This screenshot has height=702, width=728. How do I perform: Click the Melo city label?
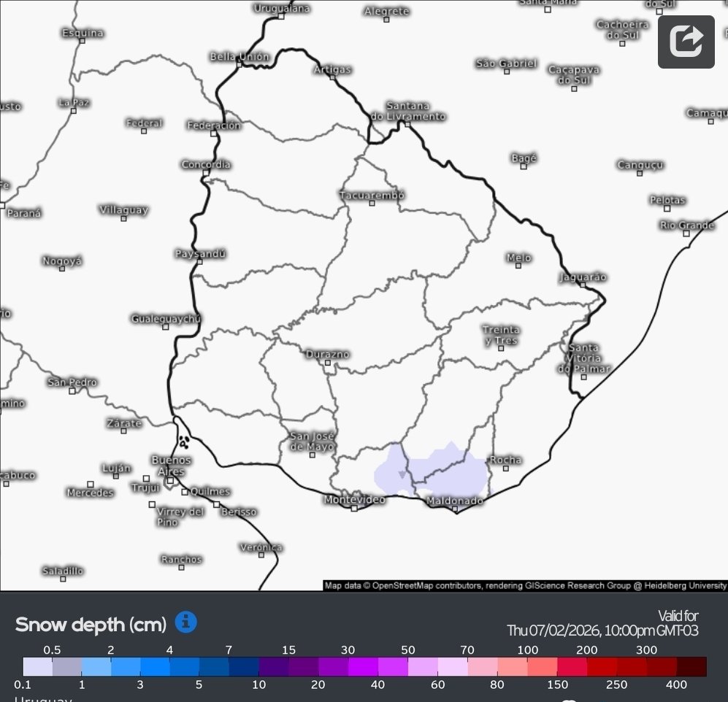tap(518, 258)
